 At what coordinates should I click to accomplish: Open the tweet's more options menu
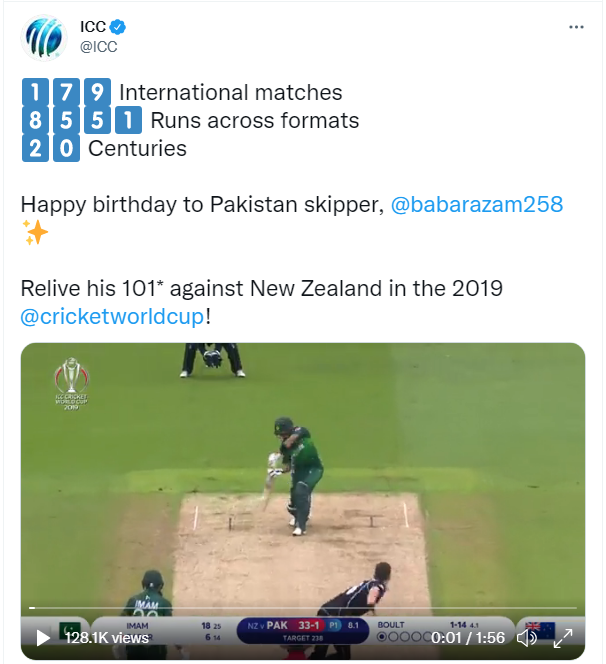coord(576,28)
